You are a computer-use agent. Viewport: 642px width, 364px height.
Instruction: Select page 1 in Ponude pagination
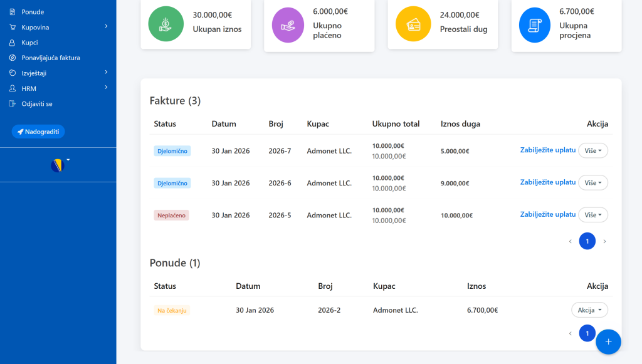(587, 333)
